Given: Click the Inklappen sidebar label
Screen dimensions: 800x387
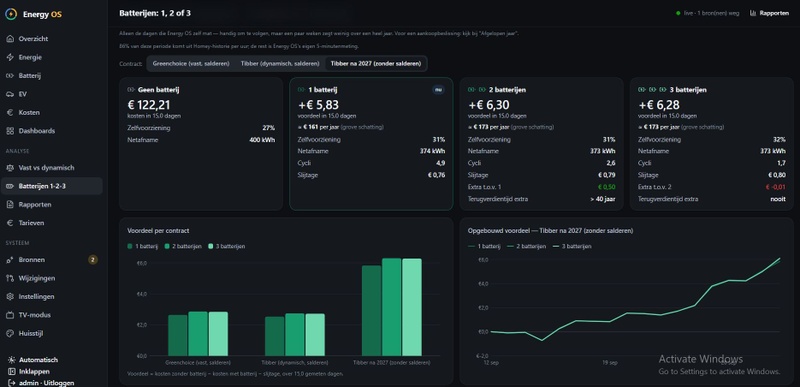Looking at the screenshot, I should [x=34, y=371].
